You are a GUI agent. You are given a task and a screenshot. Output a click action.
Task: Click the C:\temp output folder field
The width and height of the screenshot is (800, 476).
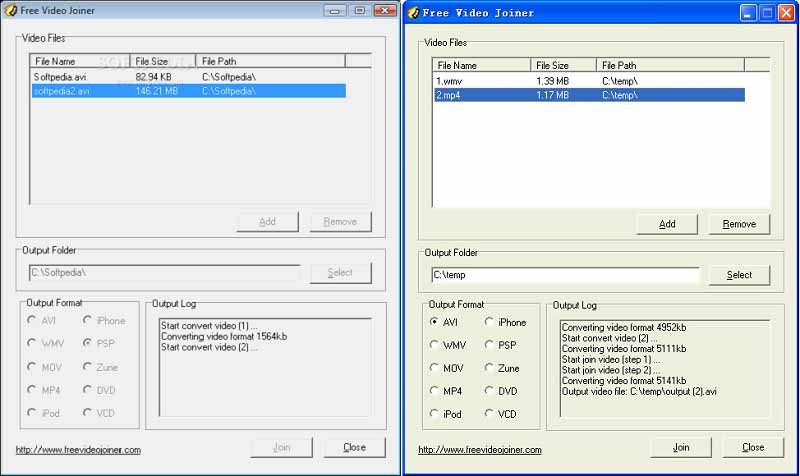[565, 275]
